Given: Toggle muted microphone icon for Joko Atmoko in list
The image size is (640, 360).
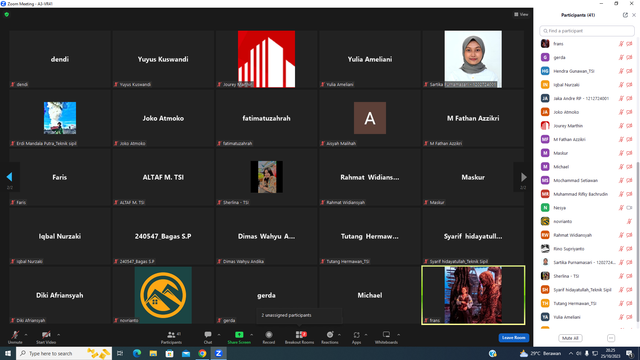Looking at the screenshot, I should tap(621, 112).
